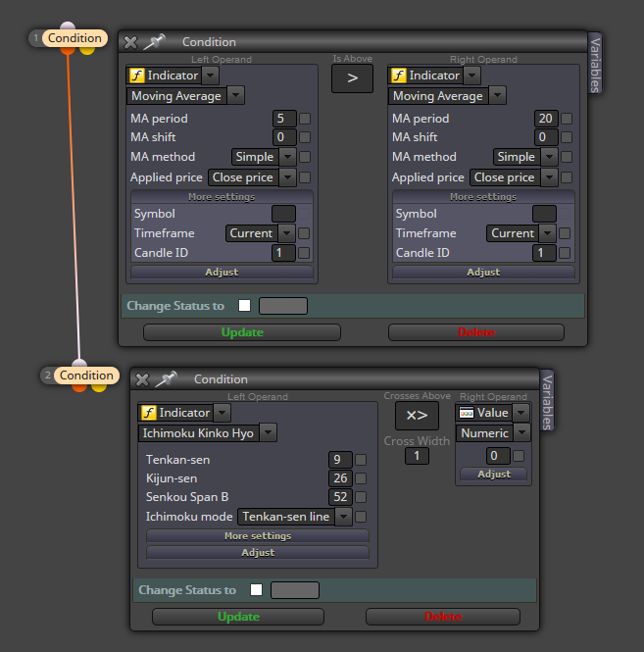Image resolution: width=644 pixels, height=652 pixels.
Task: Toggle checkbox next to Kijun-sen value
Action: (361, 478)
